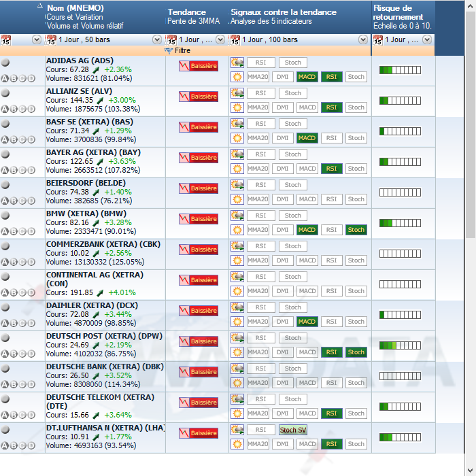
Task: Click the cloudy weather icon in DT.LUFTHANSA row
Action: click(237, 430)
